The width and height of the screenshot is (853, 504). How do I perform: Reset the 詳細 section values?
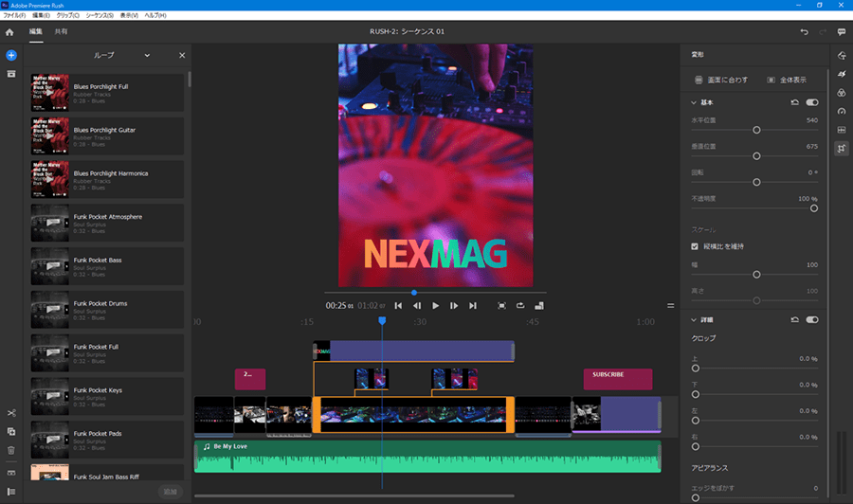coord(795,319)
